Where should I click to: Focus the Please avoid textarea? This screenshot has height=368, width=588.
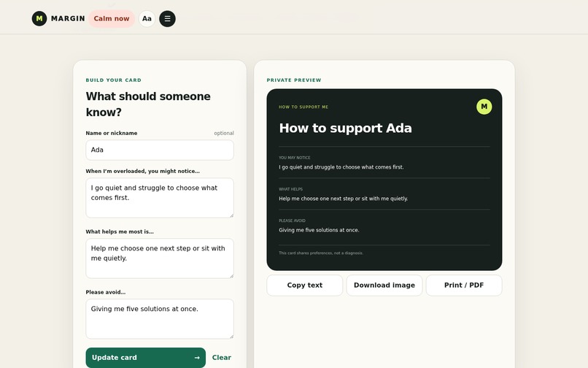pos(160,319)
